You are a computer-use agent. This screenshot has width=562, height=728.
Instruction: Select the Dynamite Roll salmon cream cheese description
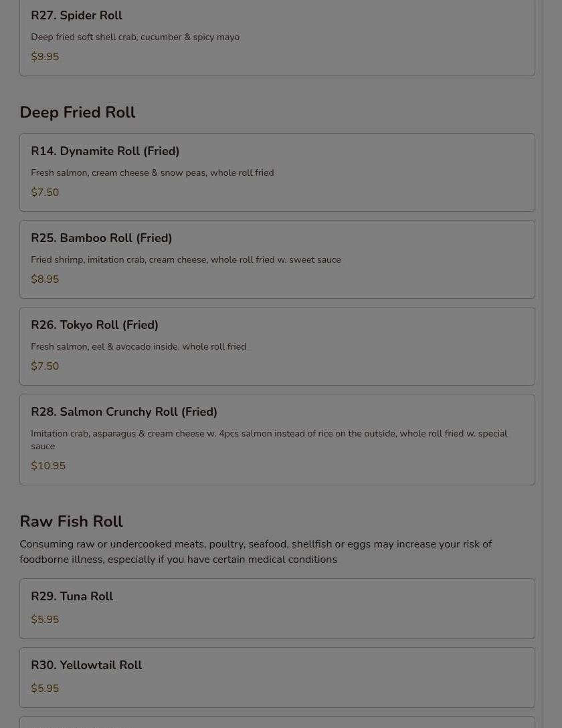(153, 172)
